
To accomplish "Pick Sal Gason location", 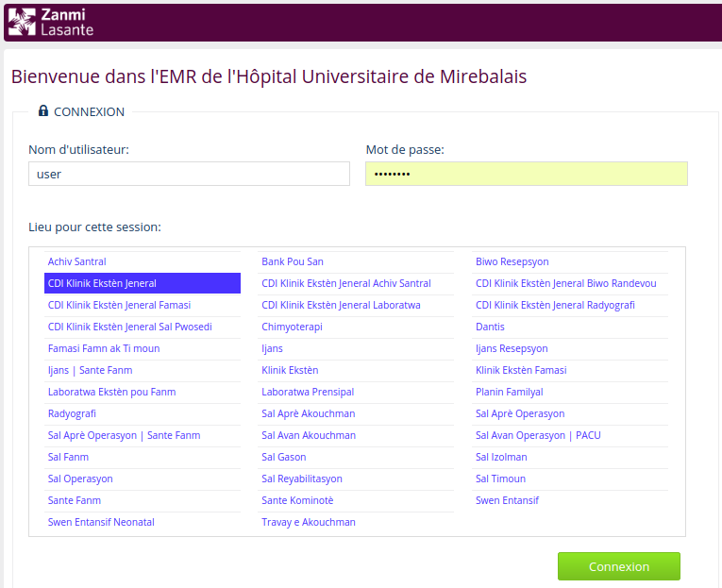I will [x=356, y=457].
